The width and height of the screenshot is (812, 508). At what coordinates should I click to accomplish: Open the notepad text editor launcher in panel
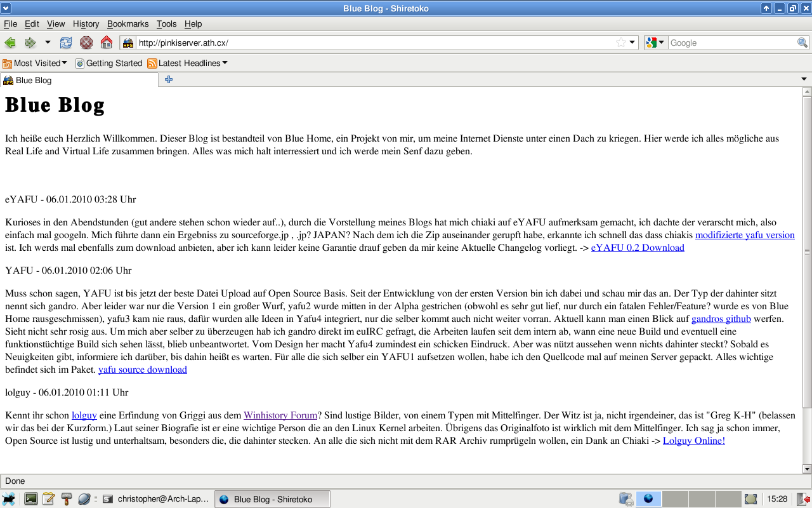coord(48,499)
